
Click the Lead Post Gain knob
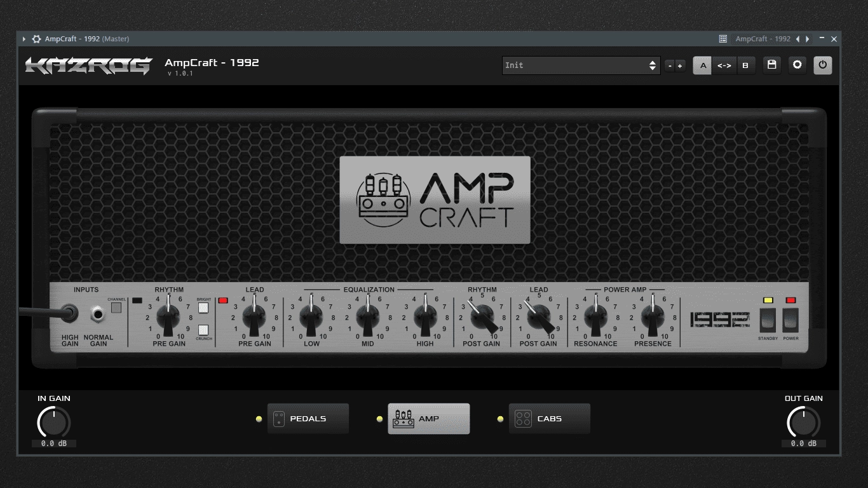(x=539, y=316)
